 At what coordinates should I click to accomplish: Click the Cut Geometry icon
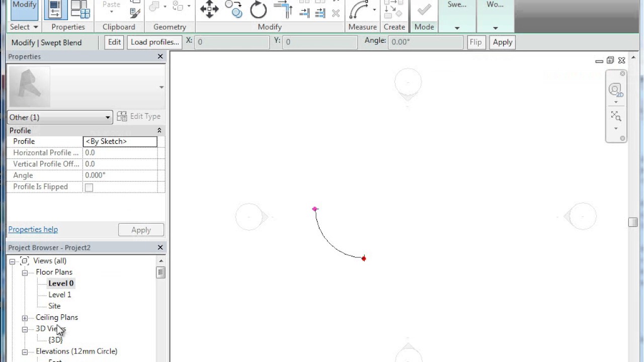[x=153, y=6]
